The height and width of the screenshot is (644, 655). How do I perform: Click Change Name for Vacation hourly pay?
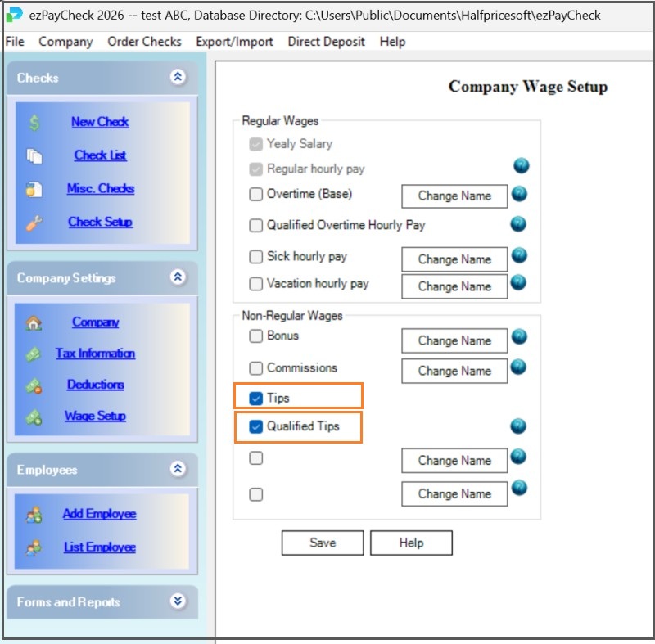[454, 286]
